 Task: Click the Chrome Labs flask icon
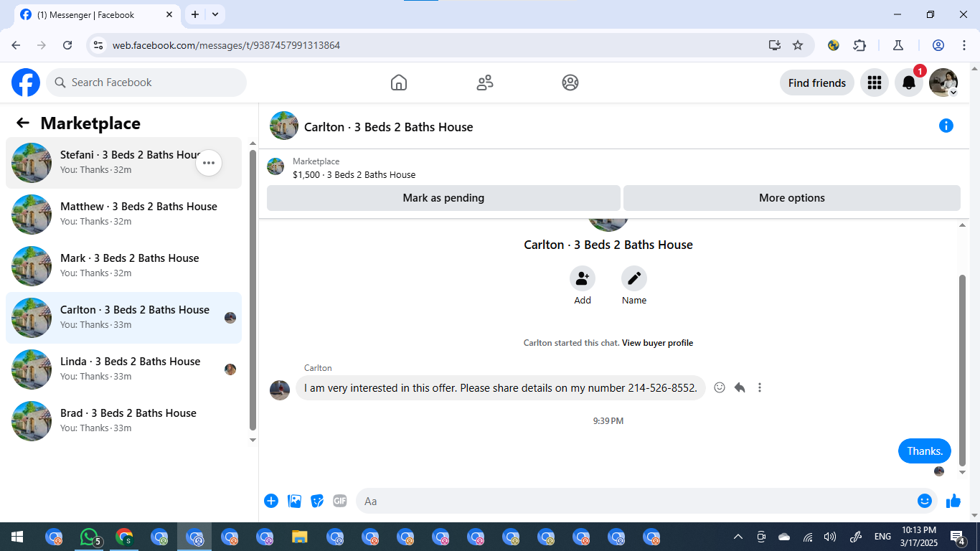[897, 45]
